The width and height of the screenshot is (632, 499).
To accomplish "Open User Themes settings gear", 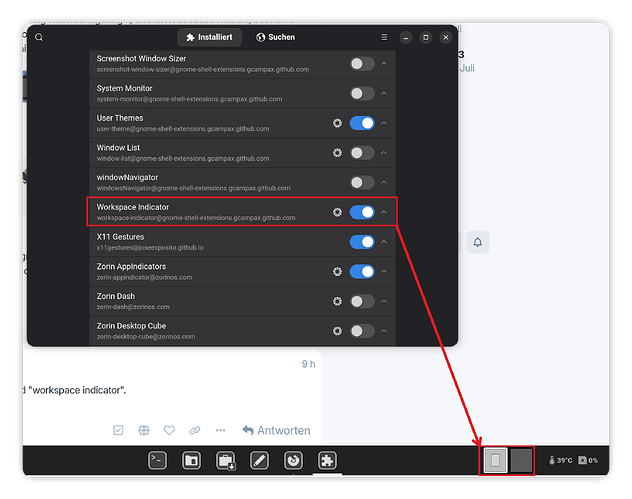I will (337, 123).
